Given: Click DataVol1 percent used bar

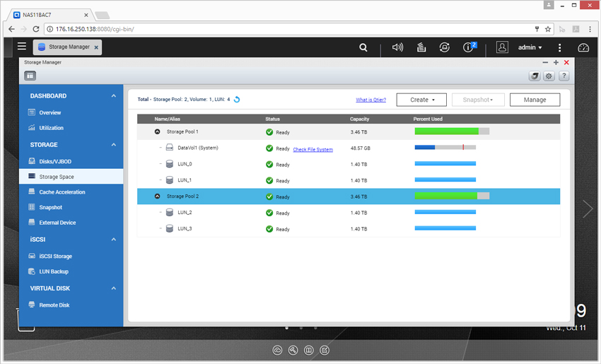Looking at the screenshot, I should click(x=445, y=147).
